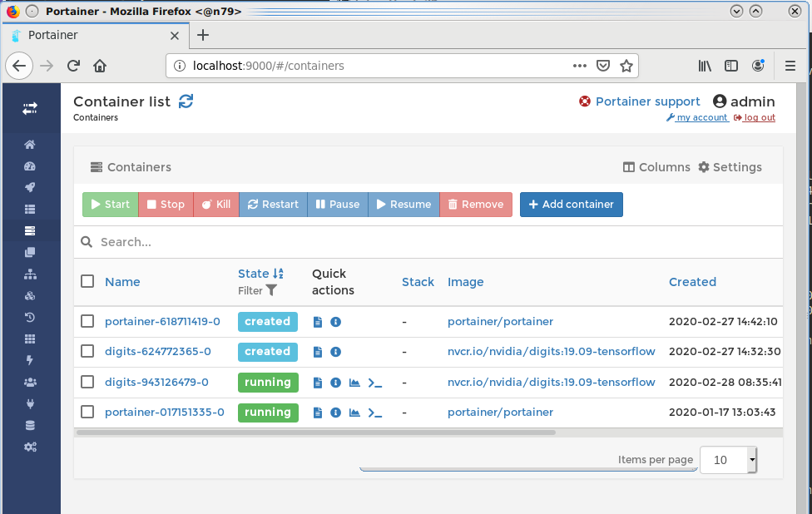Open logs icon for portainer-618711419-0
The height and width of the screenshot is (514, 812).
[318, 322]
